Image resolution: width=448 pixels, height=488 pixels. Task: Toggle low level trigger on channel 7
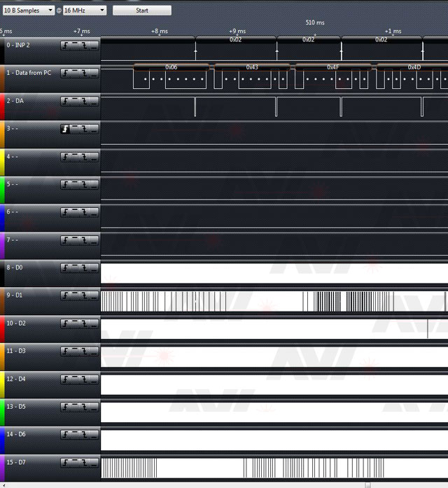point(92,240)
